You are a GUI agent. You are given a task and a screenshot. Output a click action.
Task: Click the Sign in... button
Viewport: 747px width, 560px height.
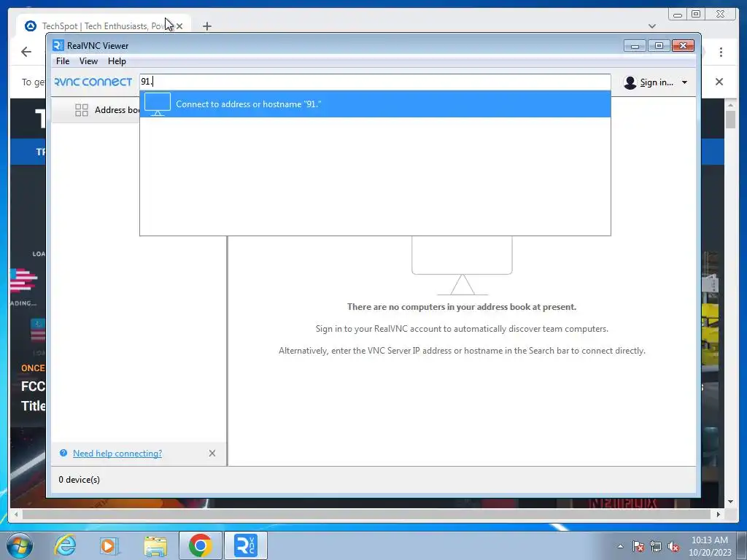click(x=656, y=82)
